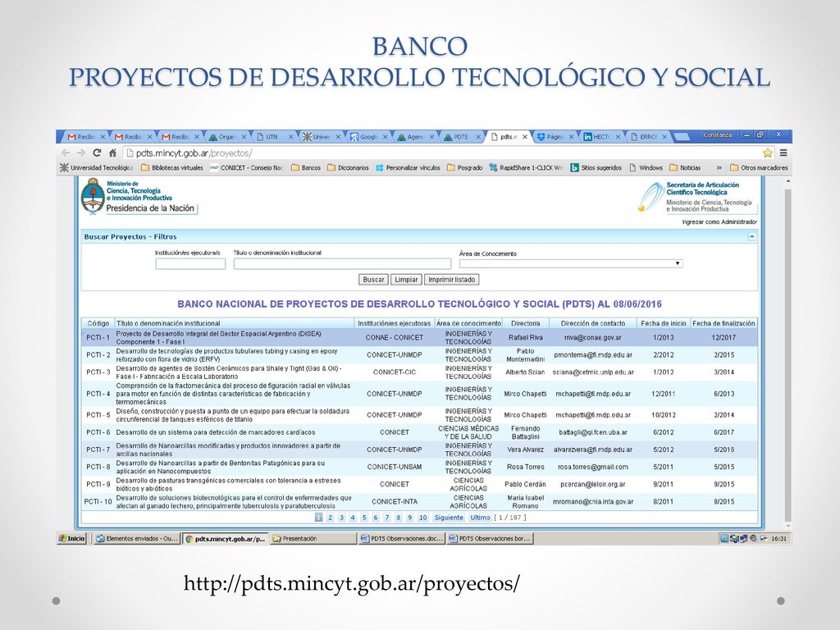Open the RapidShare 1-CLICK bookmark

coord(526,167)
